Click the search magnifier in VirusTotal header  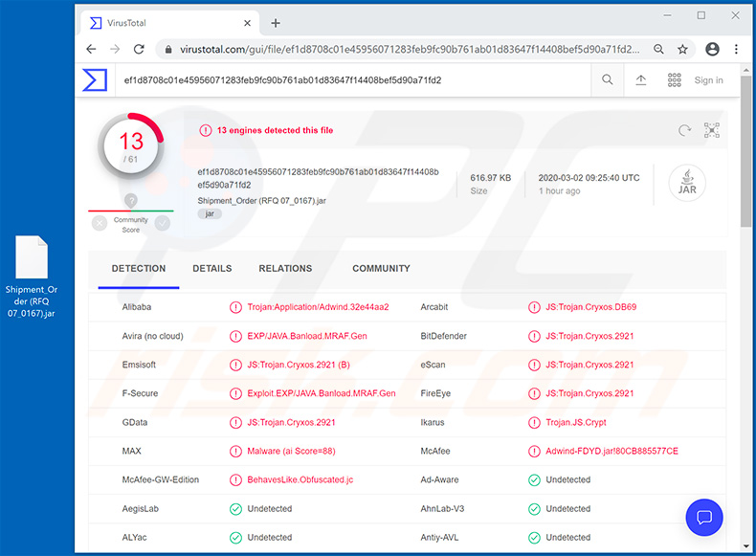[x=608, y=80]
